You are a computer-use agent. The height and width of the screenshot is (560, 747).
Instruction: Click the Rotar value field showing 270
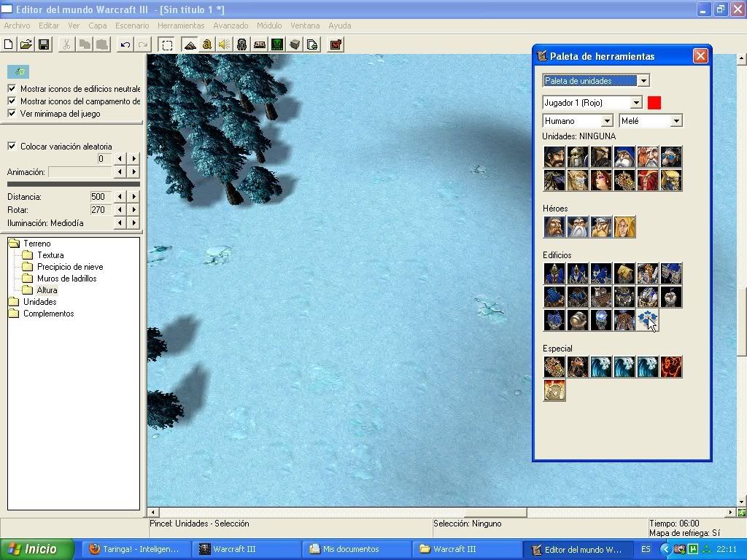pos(101,209)
